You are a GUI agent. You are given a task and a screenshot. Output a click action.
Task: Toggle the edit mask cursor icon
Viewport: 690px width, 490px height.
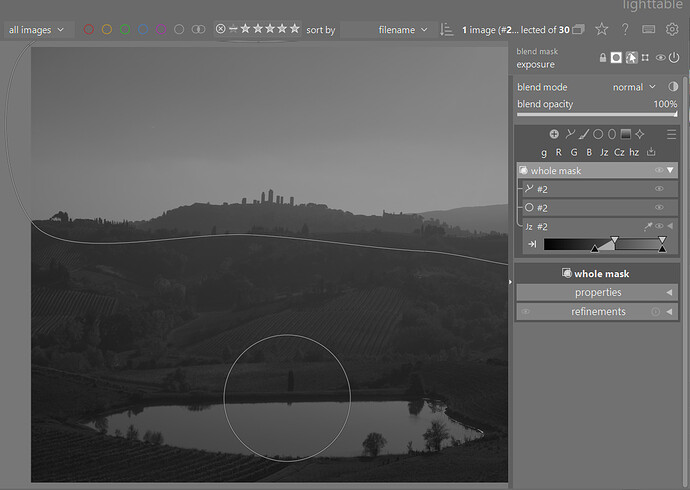point(631,58)
